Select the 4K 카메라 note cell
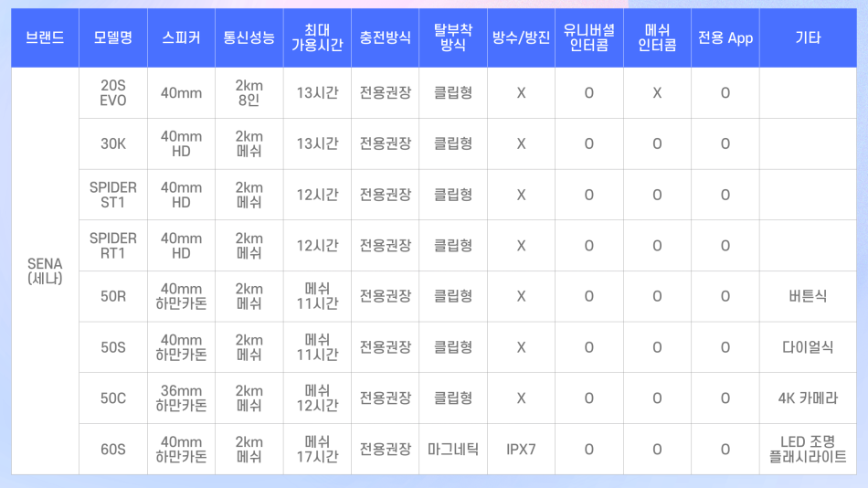The width and height of the screenshot is (868, 488). (x=808, y=398)
